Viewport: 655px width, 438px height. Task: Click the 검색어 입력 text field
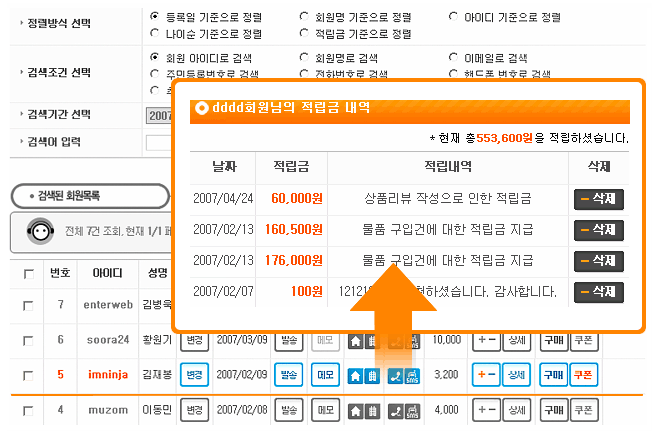pos(160,142)
